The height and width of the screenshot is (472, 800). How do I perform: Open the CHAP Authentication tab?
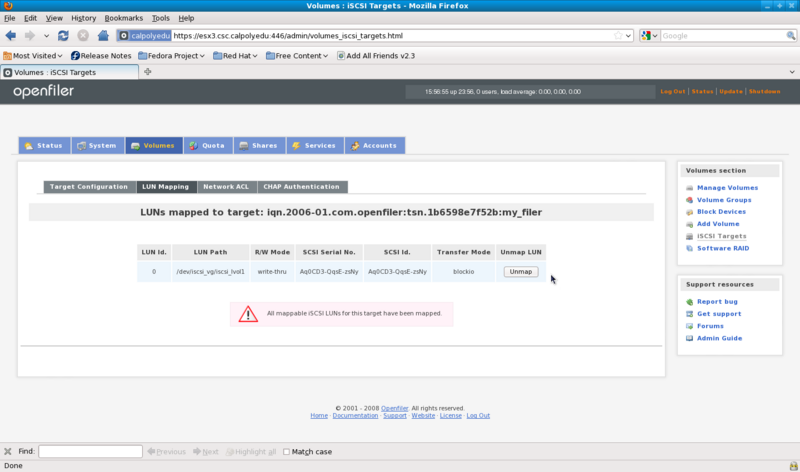(x=302, y=187)
